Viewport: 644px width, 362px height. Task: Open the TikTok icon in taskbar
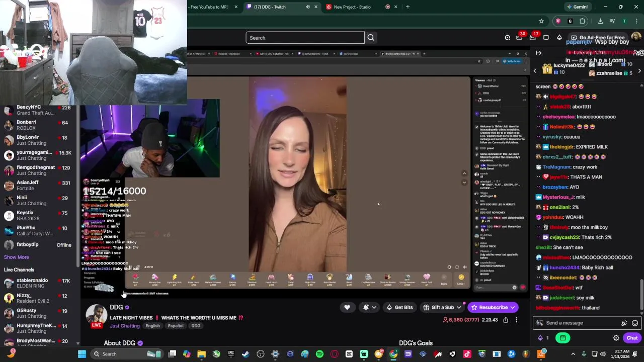[467, 354]
